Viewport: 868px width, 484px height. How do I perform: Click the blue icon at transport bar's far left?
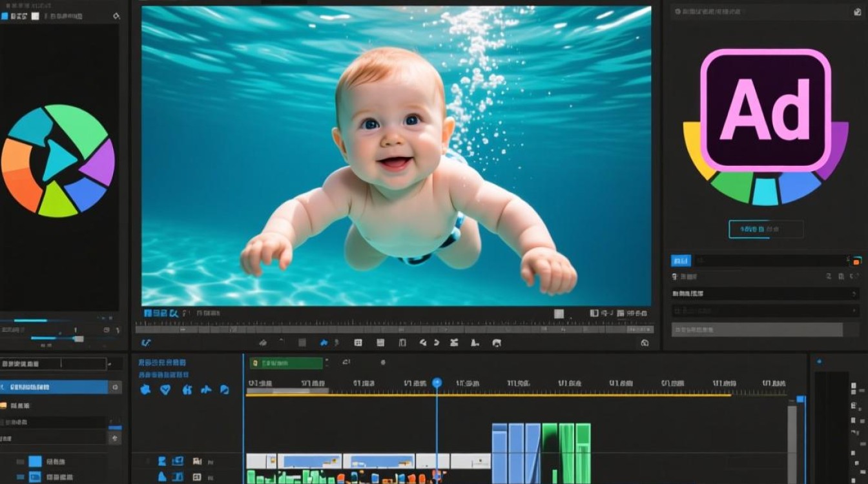point(146,343)
